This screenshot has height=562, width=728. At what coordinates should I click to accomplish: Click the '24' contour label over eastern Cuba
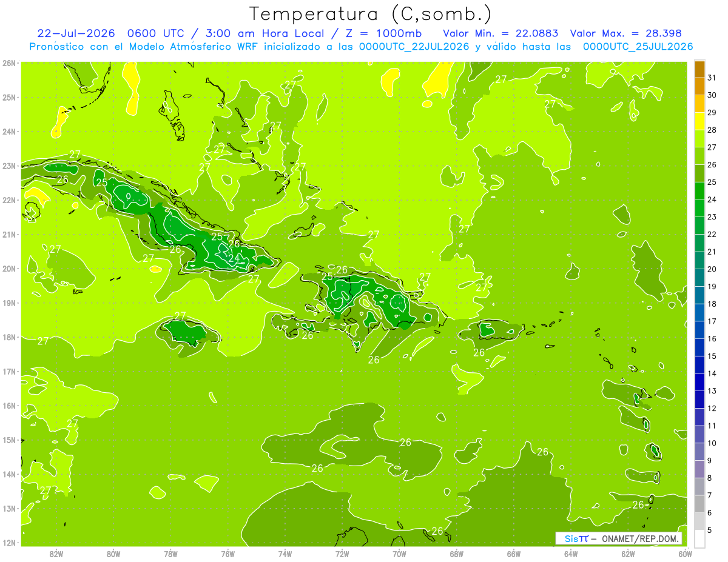tap(234, 257)
